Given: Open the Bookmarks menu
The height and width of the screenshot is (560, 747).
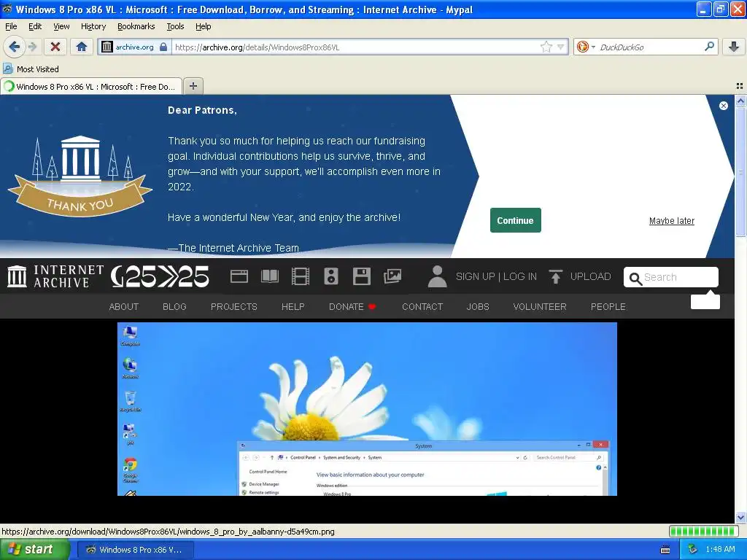Looking at the screenshot, I should pos(136,26).
